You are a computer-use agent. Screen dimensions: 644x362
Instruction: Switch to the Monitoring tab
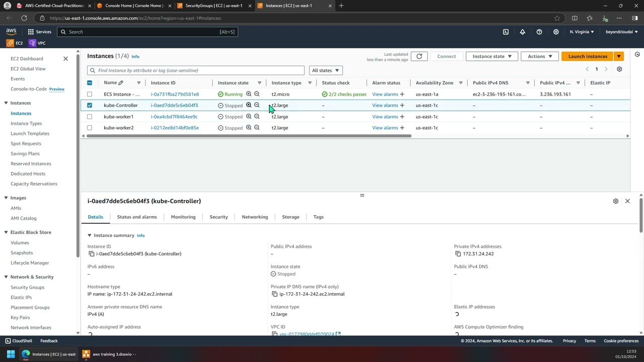[x=183, y=217]
